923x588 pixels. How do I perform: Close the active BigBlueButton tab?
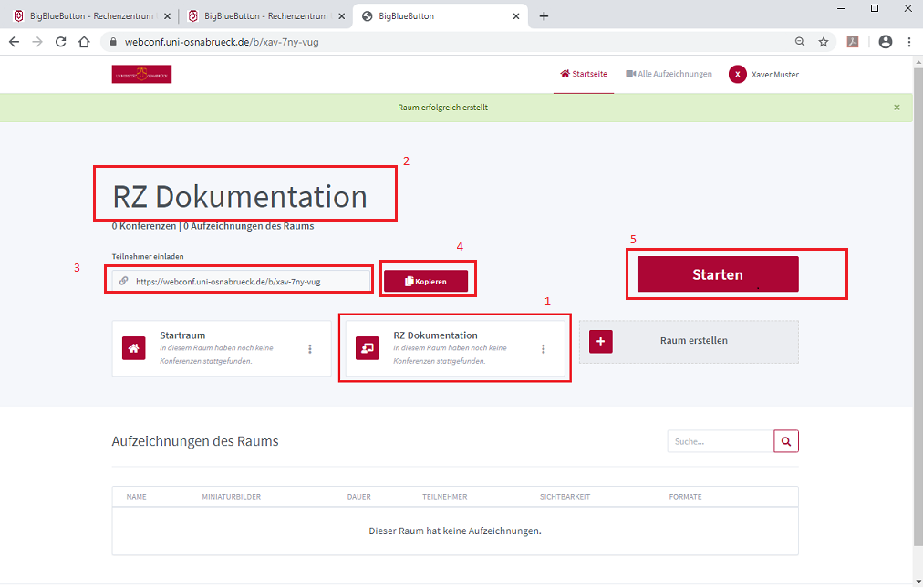click(x=516, y=16)
